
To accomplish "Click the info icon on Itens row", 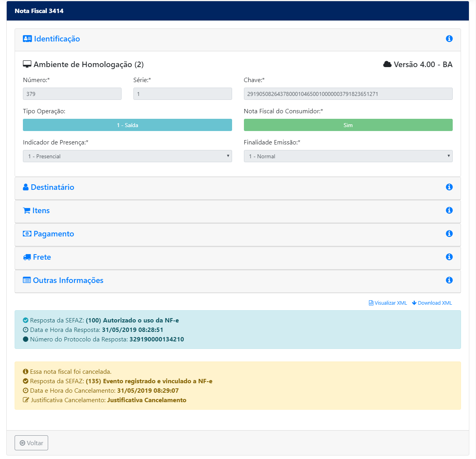I will [449, 210].
